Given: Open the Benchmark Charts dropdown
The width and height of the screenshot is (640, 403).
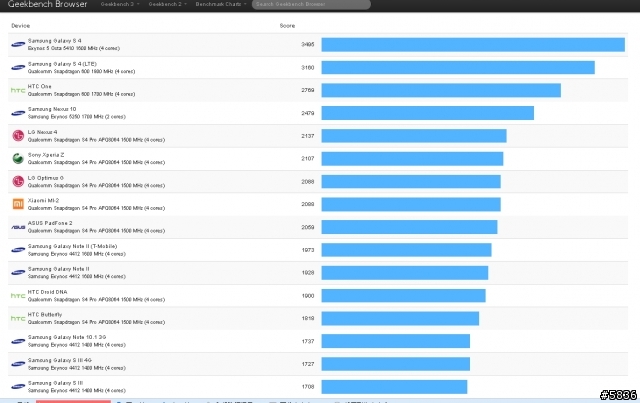Looking at the screenshot, I should [x=221, y=4].
